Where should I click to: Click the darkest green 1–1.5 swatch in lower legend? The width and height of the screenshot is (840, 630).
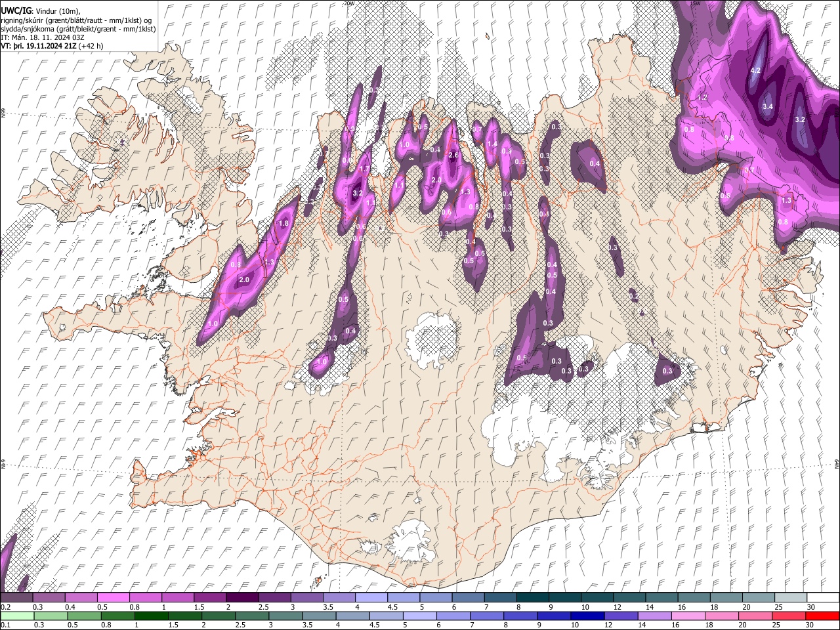pos(151,616)
